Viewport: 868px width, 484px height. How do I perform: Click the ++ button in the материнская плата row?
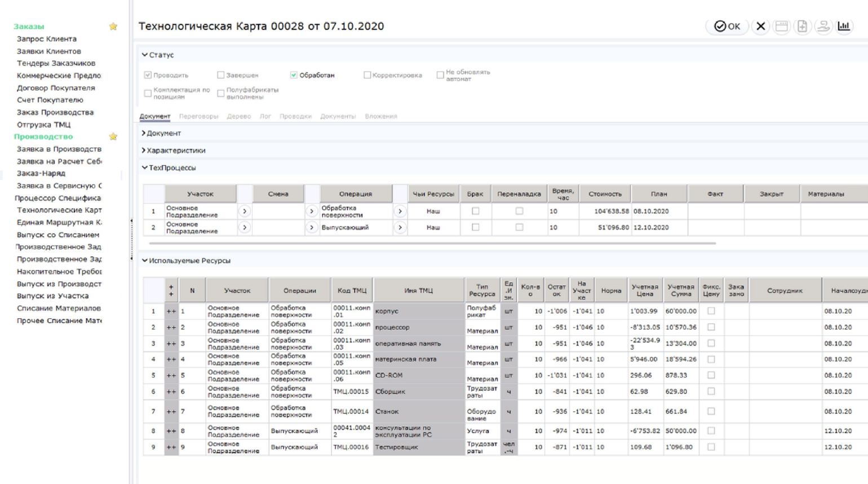pyautogui.click(x=171, y=359)
